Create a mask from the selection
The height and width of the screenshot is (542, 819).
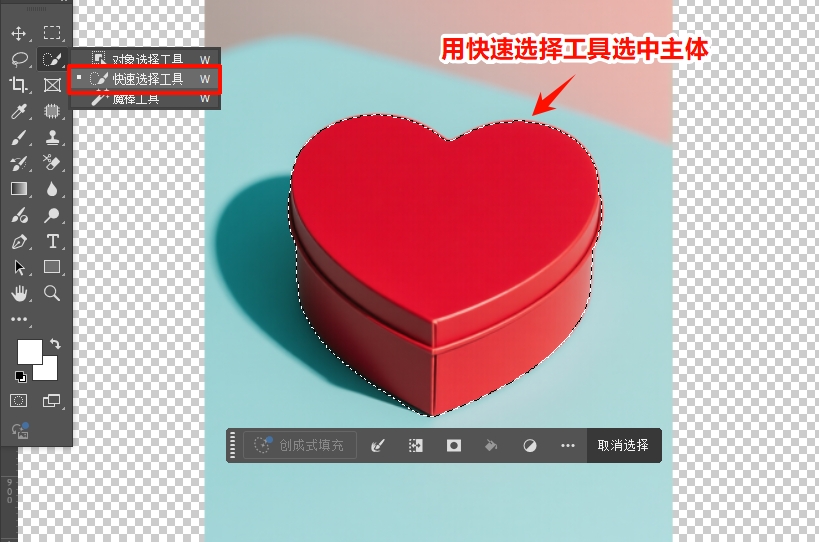pyautogui.click(x=454, y=445)
